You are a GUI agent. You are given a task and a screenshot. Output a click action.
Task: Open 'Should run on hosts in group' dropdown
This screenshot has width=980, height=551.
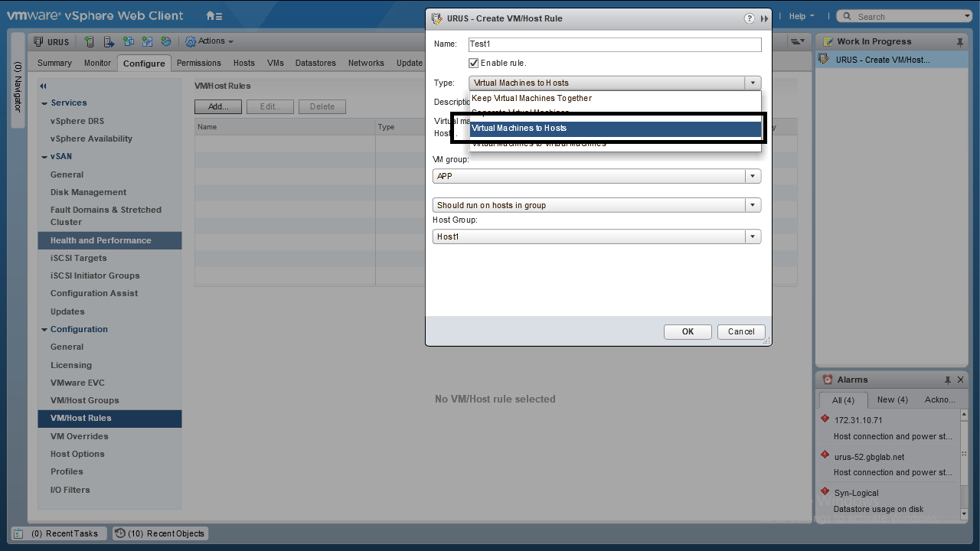pyautogui.click(x=753, y=205)
